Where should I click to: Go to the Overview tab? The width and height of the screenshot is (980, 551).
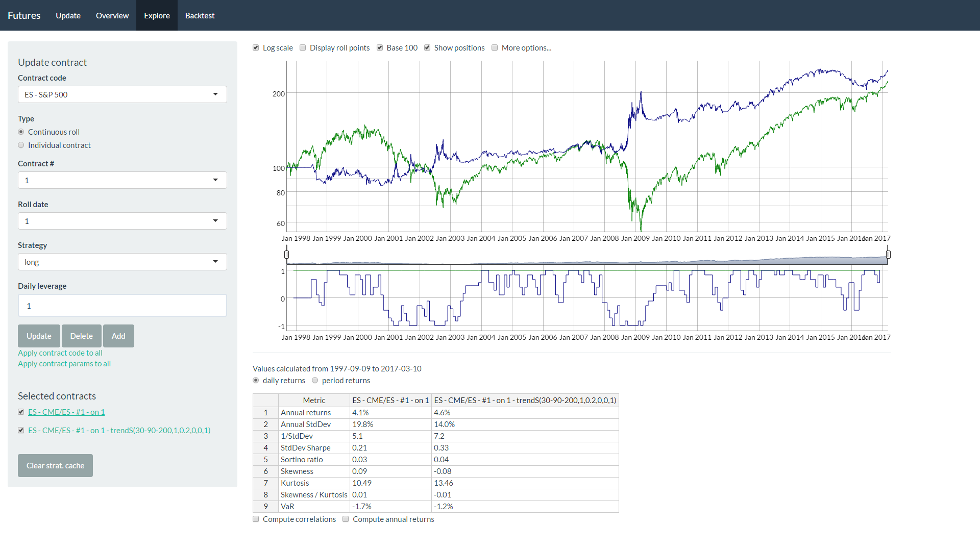(112, 15)
